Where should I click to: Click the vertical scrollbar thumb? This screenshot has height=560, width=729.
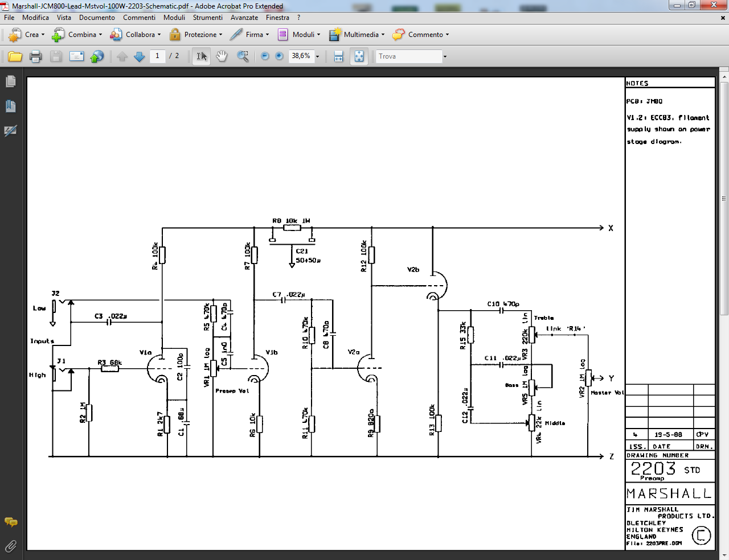(724, 198)
